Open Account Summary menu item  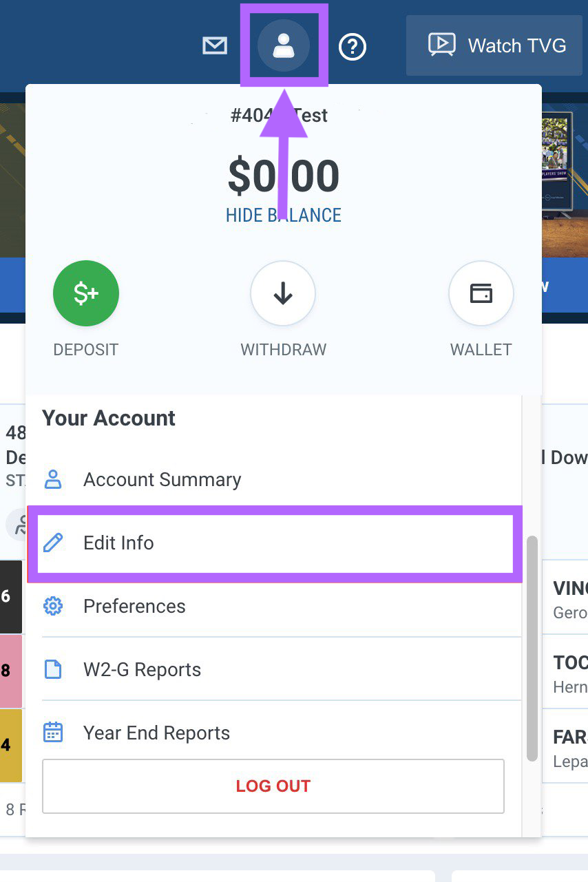coord(162,479)
